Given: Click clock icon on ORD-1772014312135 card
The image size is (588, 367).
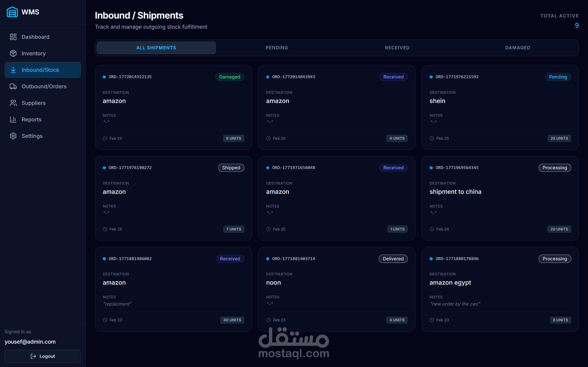Looking at the screenshot, I should [x=105, y=138].
